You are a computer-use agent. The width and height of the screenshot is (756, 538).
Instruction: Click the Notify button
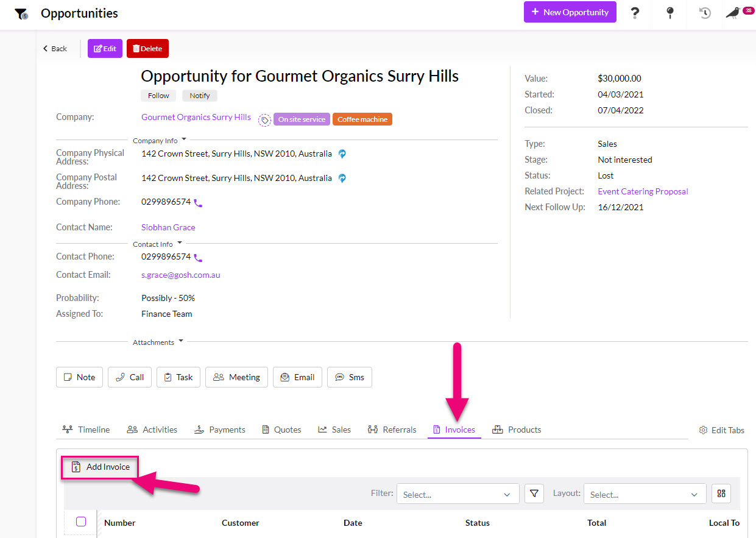pos(199,96)
